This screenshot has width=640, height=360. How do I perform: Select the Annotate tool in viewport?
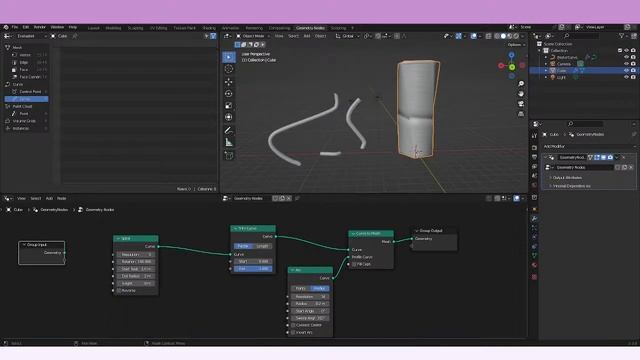point(229,131)
